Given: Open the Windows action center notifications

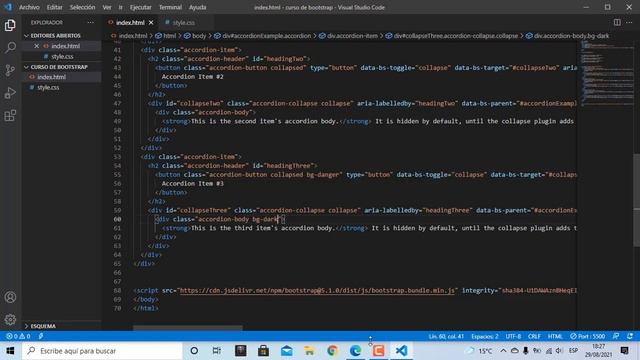Looking at the screenshot, I should point(624,351).
